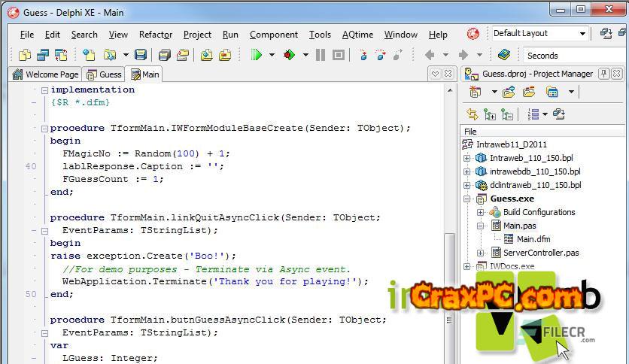Click the Forward navigation arrow
This screenshot has height=364, width=629.
(x=463, y=55)
